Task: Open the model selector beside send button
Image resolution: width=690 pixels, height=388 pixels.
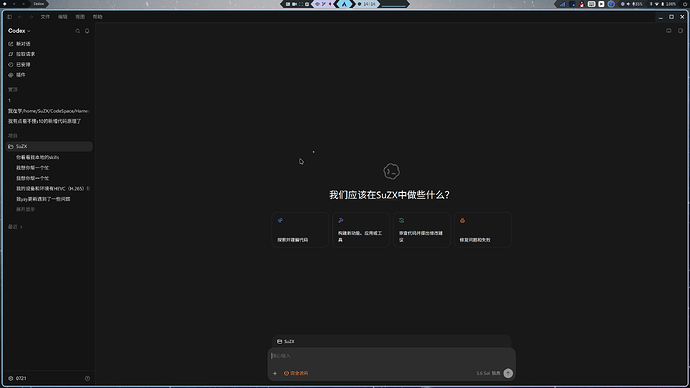Action: [x=488, y=373]
